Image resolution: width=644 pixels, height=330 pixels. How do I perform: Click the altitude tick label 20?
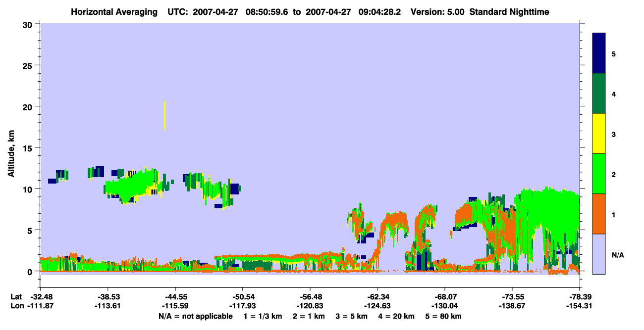(x=29, y=106)
